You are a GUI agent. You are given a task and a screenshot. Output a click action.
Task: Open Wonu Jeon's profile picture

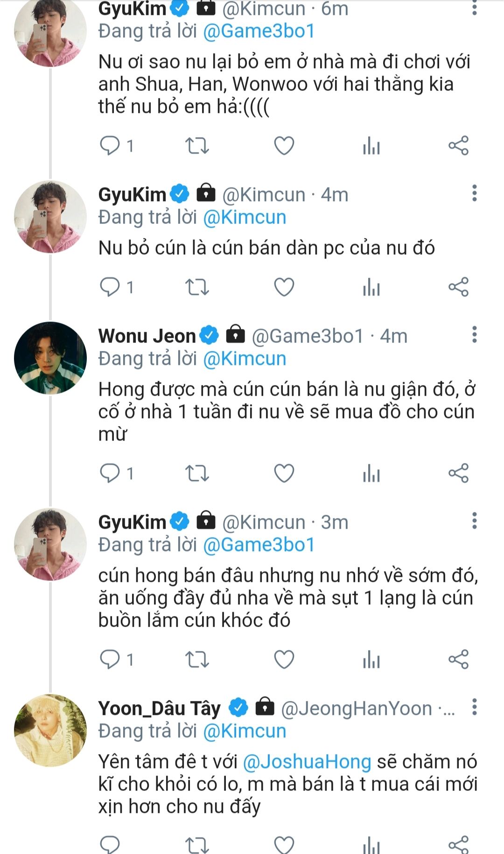pyautogui.click(x=50, y=358)
